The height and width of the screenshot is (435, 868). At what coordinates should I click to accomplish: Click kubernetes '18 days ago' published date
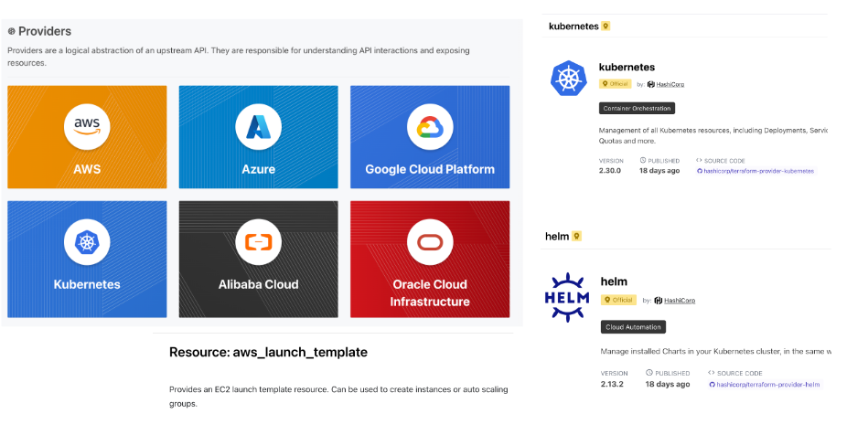[x=659, y=171]
